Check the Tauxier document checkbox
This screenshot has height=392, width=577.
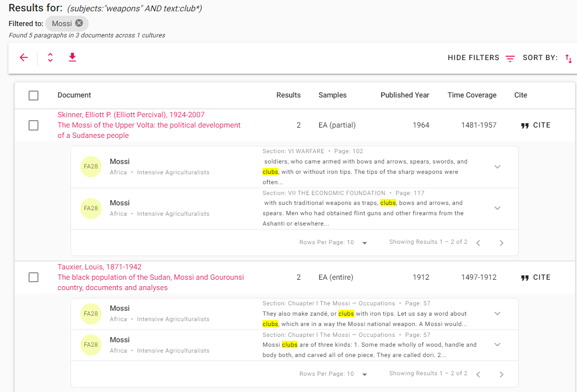pyautogui.click(x=34, y=277)
